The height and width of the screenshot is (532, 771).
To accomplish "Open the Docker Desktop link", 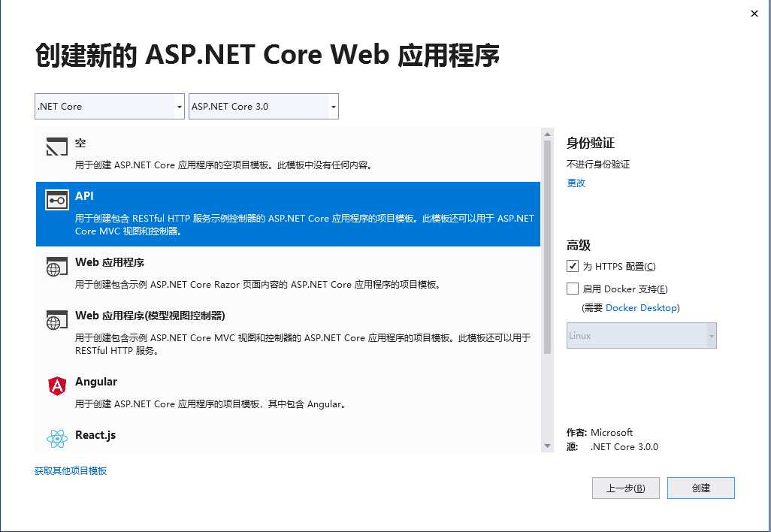I will pyautogui.click(x=641, y=308).
